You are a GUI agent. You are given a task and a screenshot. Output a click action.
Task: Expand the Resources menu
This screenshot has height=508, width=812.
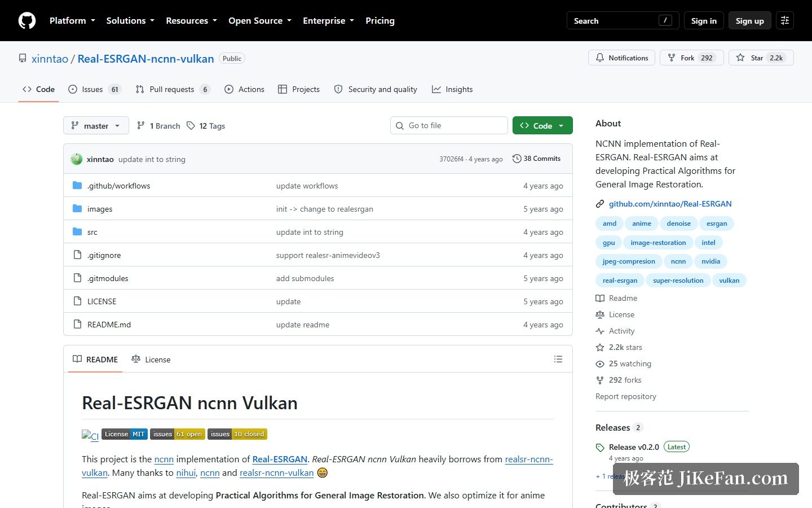pos(191,21)
